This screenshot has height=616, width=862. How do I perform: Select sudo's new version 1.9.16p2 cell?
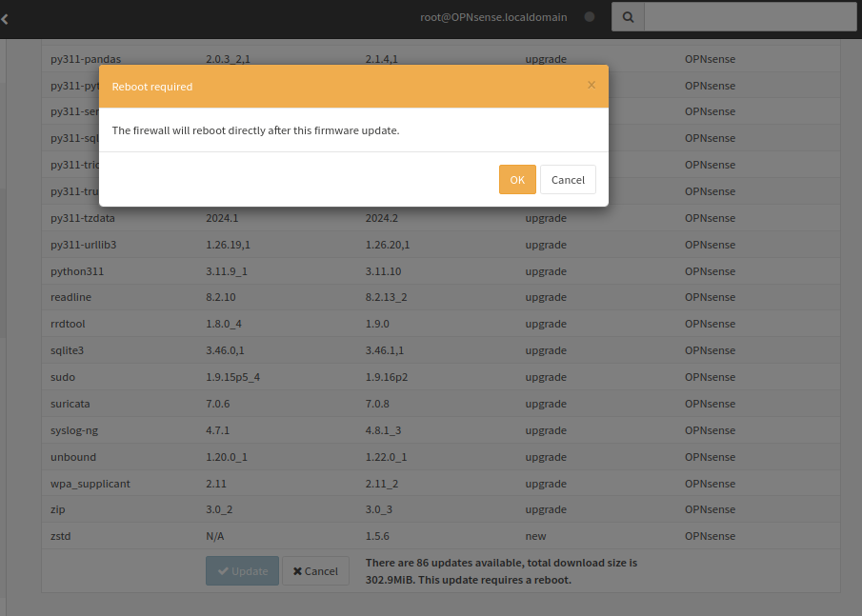tap(387, 377)
